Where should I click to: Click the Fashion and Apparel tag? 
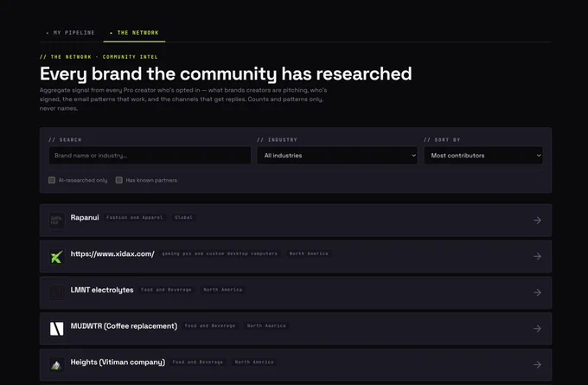(135, 217)
